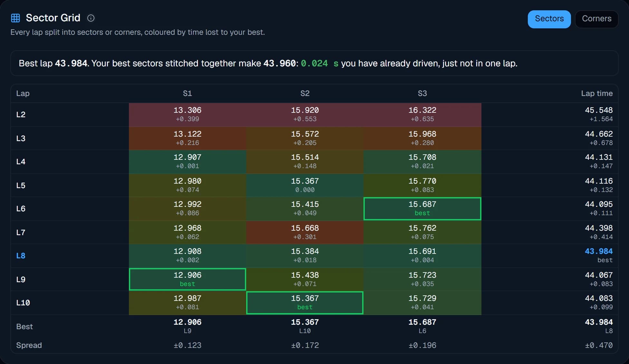Open the info icon beside Sector Grid
This screenshot has height=364, width=629.
pyautogui.click(x=91, y=18)
